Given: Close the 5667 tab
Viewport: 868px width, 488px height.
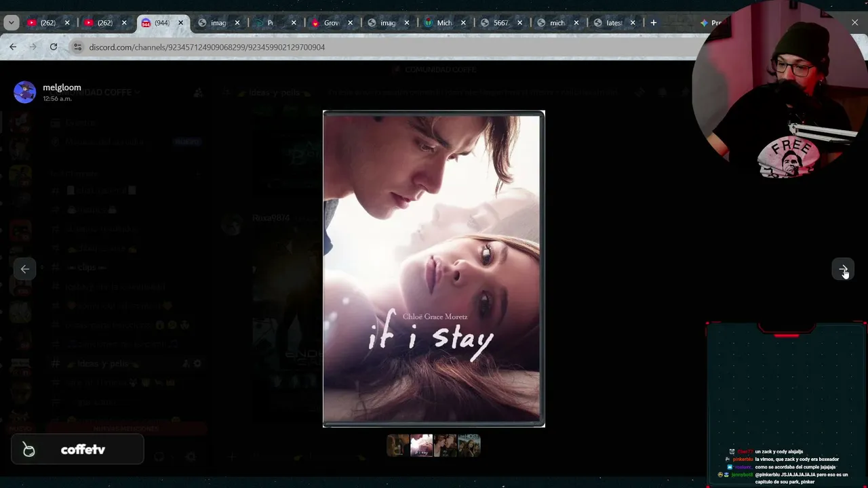Looking at the screenshot, I should pyautogui.click(x=519, y=22).
